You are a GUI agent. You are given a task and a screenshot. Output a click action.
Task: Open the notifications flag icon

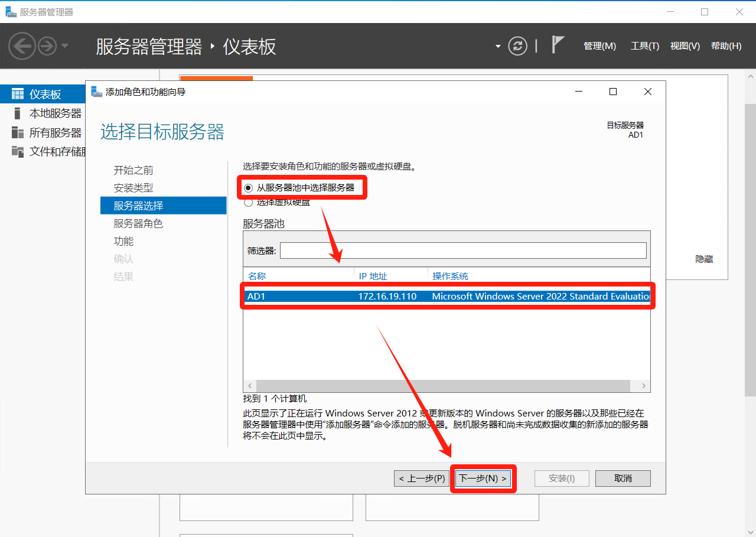click(x=557, y=45)
